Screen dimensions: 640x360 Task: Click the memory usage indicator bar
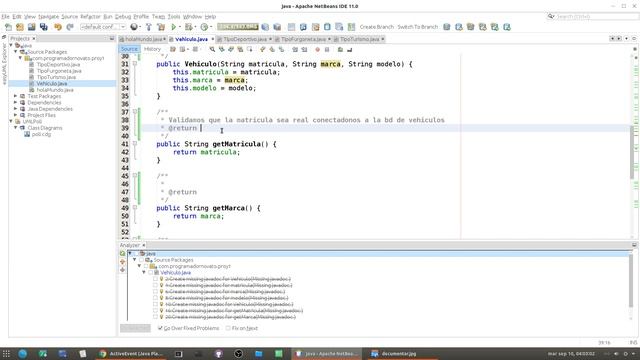point(238,27)
